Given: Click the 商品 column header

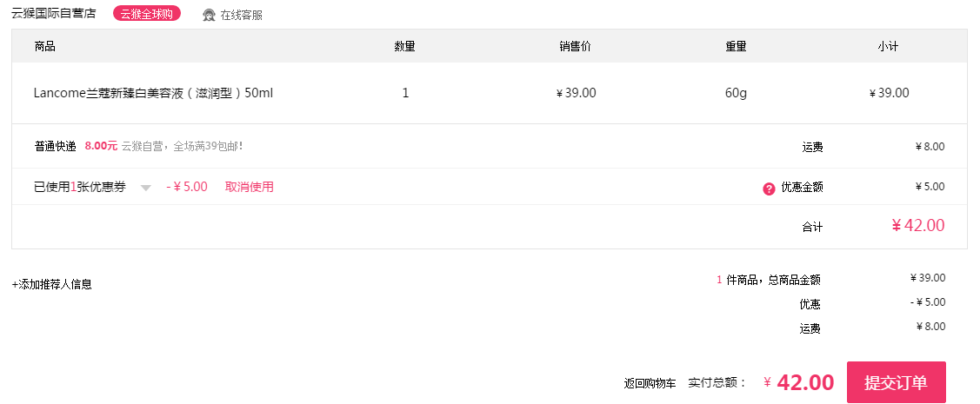Looking at the screenshot, I should (x=45, y=46).
